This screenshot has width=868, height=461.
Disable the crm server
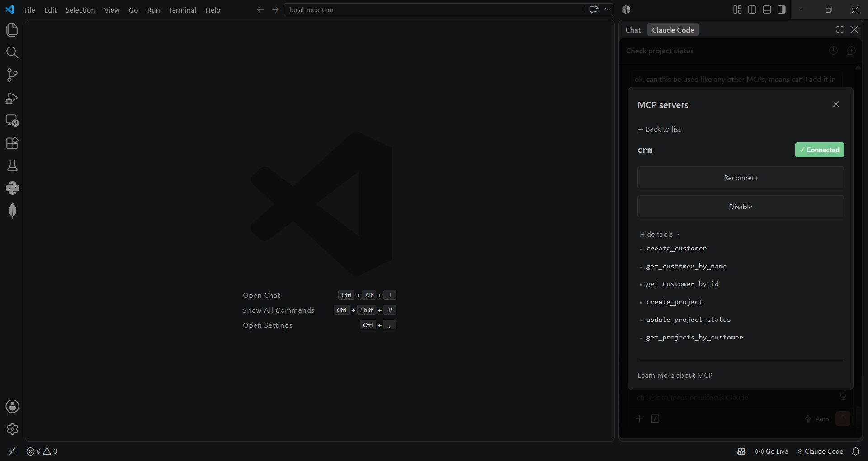741,207
